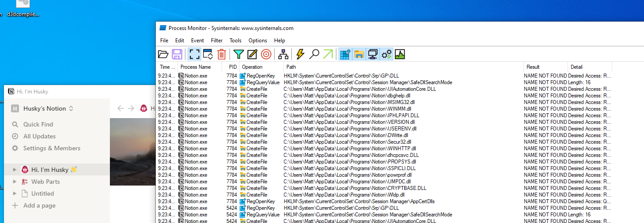Click the Process Monitor title bar icon
644x223 pixels.
[x=163, y=28]
